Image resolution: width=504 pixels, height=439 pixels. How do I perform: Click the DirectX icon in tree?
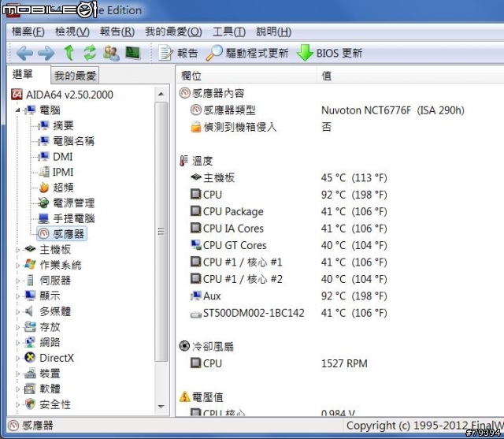pos(30,358)
